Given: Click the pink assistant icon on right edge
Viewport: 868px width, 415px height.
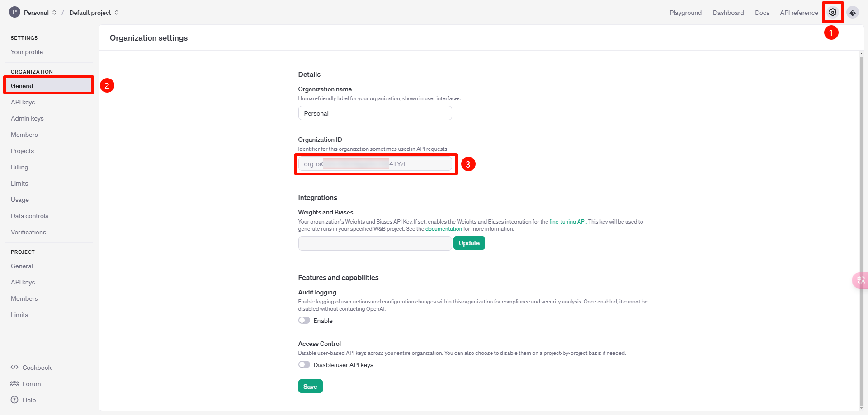Looking at the screenshot, I should pos(861,280).
